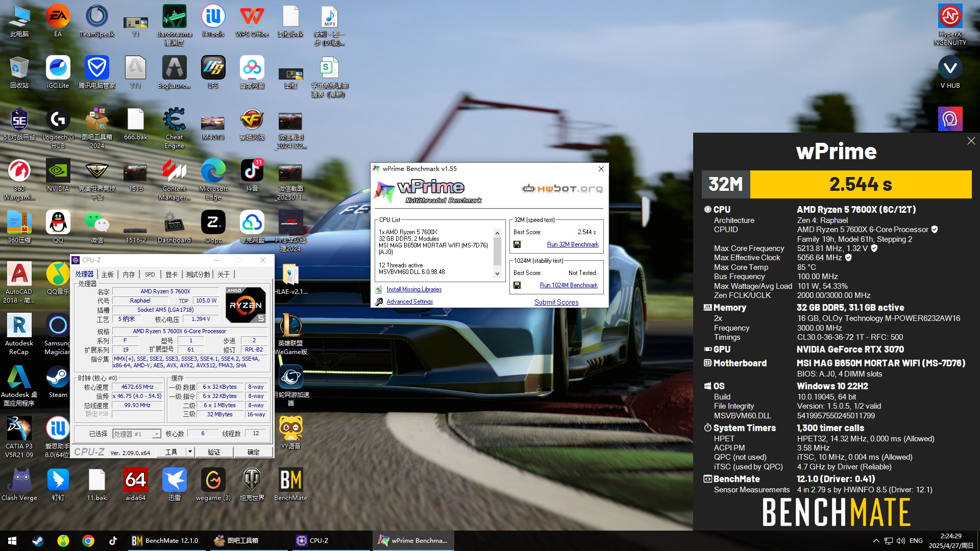Open 图吧工具箱 taskbar window
Viewport: 980px width, 551px height.
pyautogui.click(x=249, y=541)
